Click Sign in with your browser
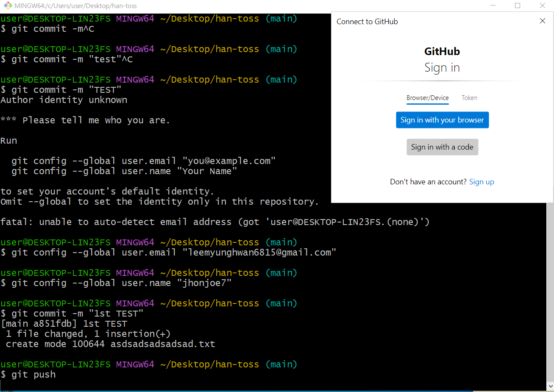554x392 pixels. click(x=442, y=120)
